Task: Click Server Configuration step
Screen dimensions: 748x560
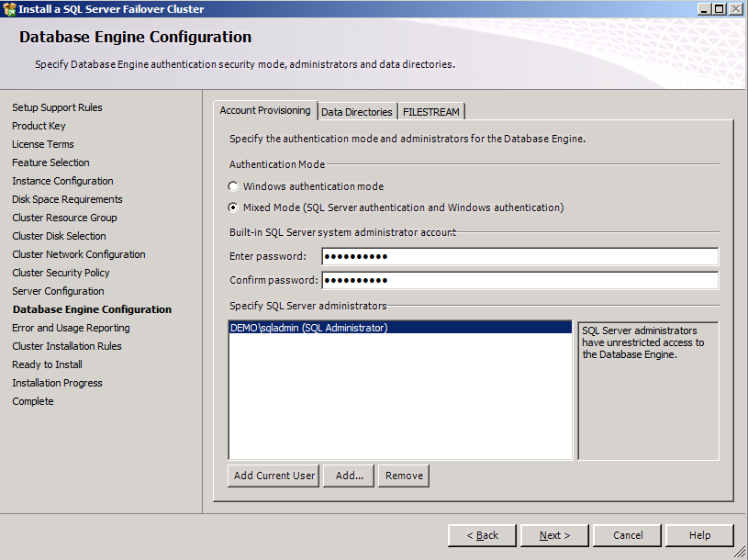Action: tap(58, 291)
